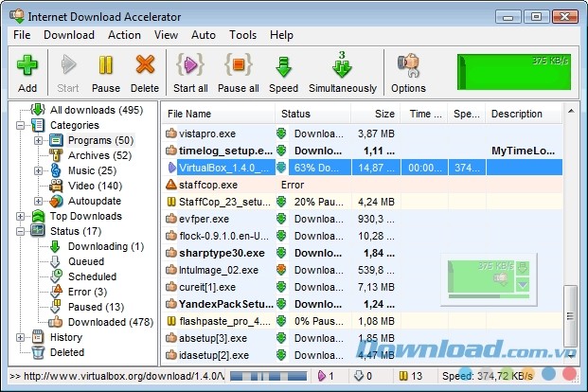Select the Archives (52) category
588x392 pixels.
(99, 155)
